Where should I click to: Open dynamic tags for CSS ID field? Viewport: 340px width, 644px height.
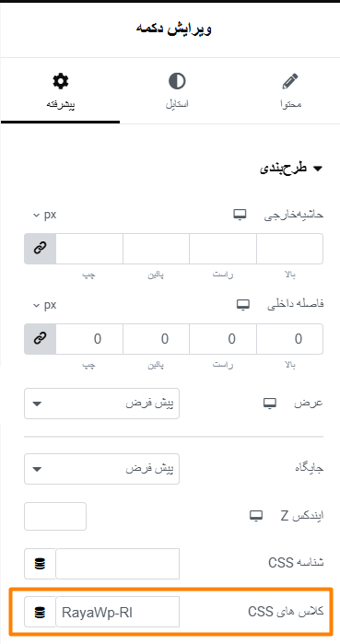pyautogui.click(x=40, y=564)
